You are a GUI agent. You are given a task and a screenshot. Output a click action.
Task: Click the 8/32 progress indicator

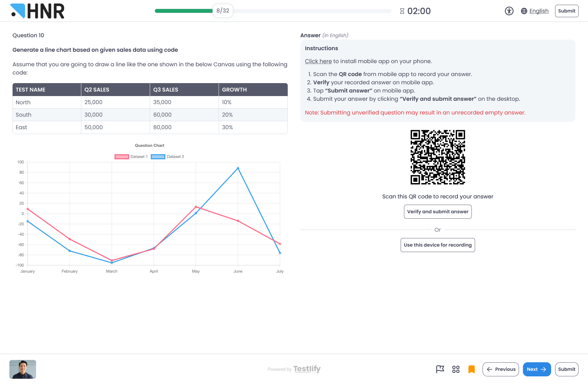(x=223, y=11)
